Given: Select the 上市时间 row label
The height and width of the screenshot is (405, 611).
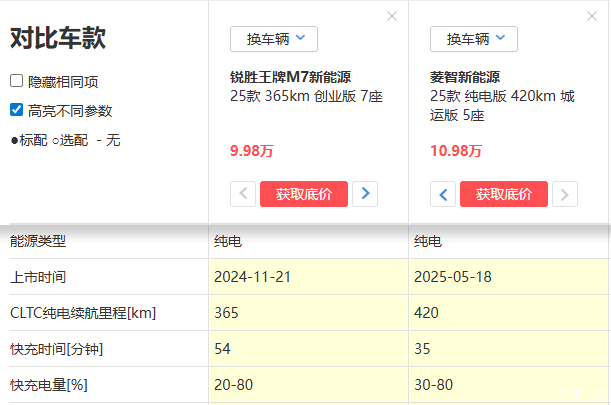Looking at the screenshot, I should point(38,277).
